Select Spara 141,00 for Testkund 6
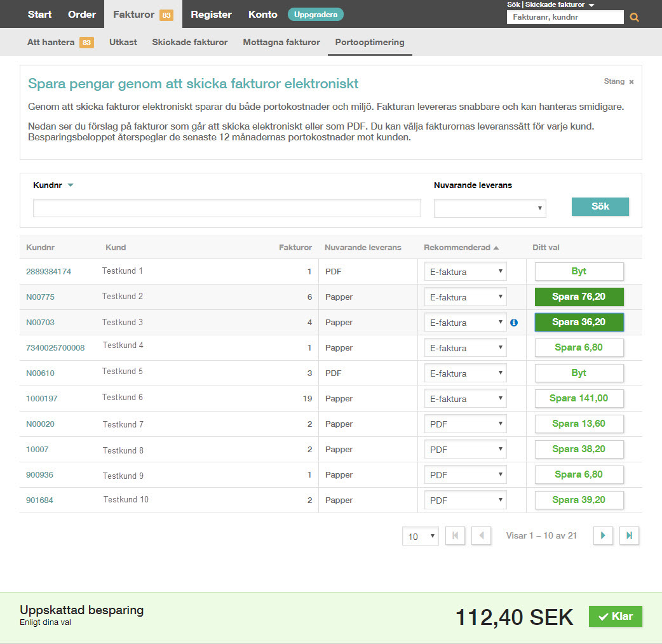This screenshot has width=662, height=644. click(579, 398)
